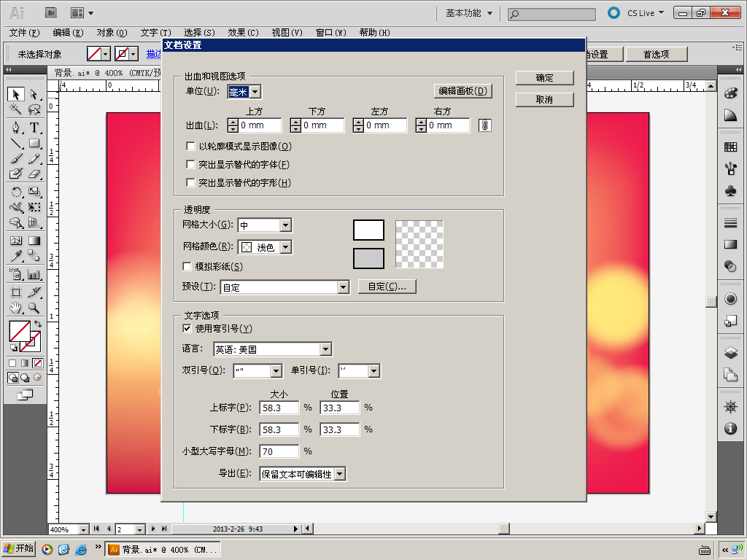Viewport: 747px width, 560px height.
Task: Enable highlight substituted fonts checkbox
Action: point(190,164)
